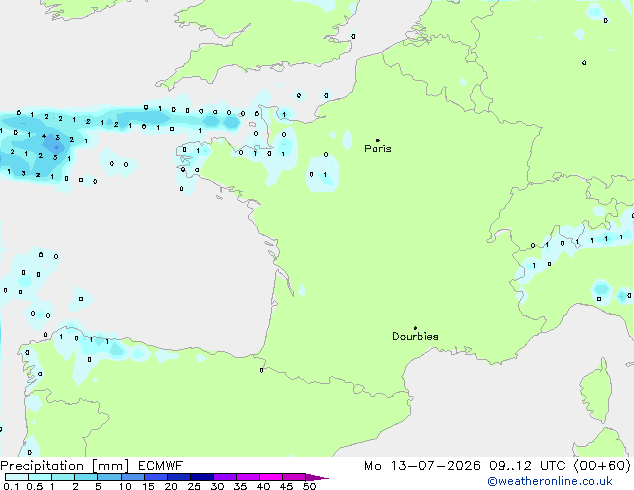
Task: Click the purple arrow tip ending the legend
Action: (x=317, y=478)
